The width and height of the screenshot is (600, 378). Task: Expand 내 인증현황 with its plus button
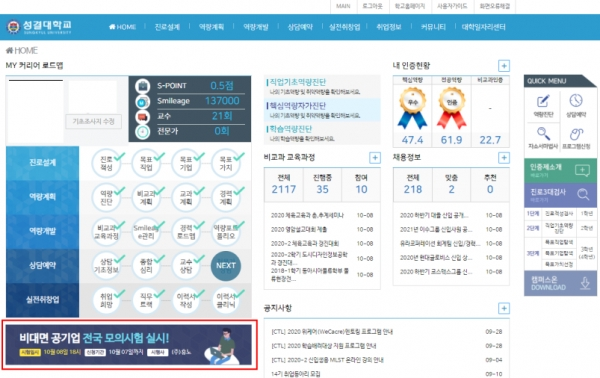504,66
